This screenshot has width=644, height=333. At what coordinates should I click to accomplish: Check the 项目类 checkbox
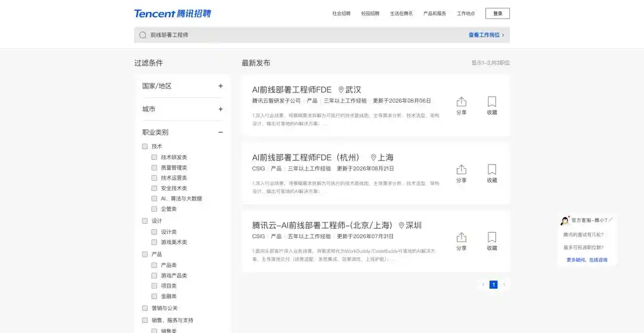point(154,286)
